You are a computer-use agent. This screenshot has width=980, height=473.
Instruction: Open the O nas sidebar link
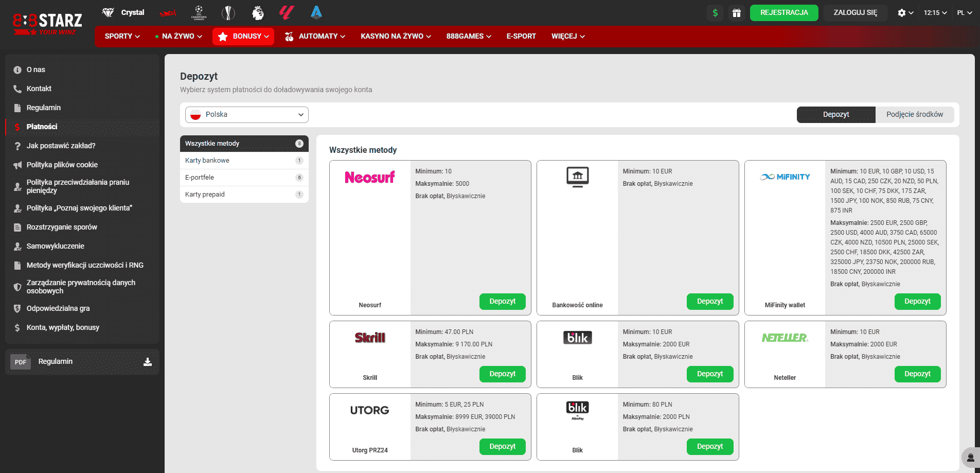point(36,69)
